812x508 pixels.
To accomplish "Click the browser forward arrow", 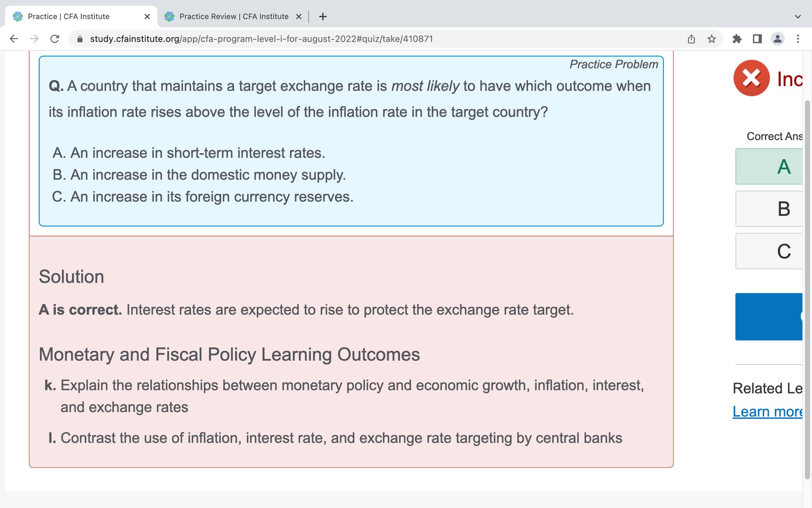I will pos(35,39).
